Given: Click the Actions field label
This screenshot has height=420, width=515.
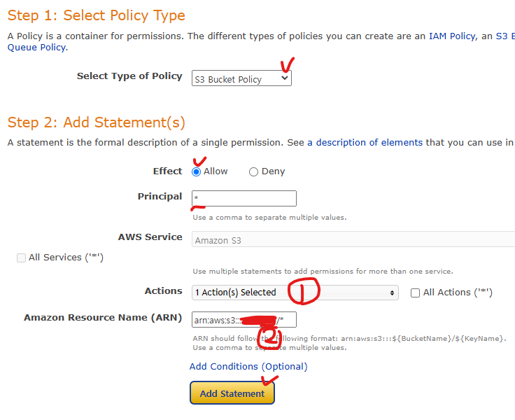Looking at the screenshot, I should (x=163, y=290).
